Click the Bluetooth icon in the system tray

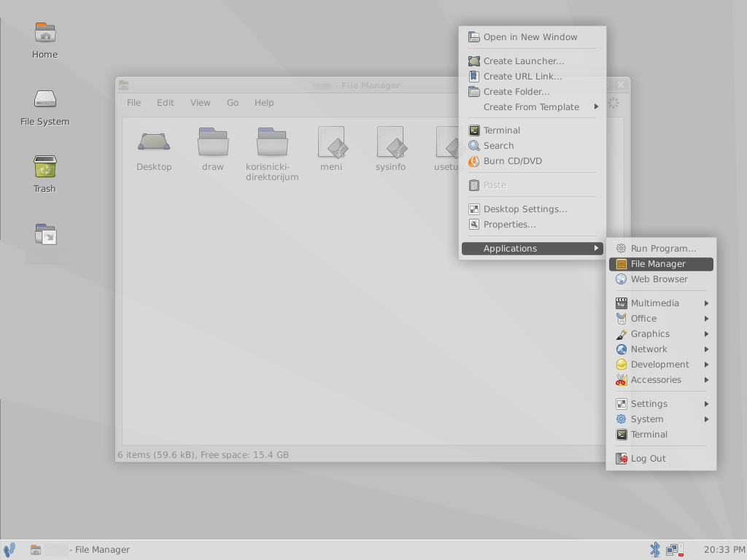tap(654, 549)
